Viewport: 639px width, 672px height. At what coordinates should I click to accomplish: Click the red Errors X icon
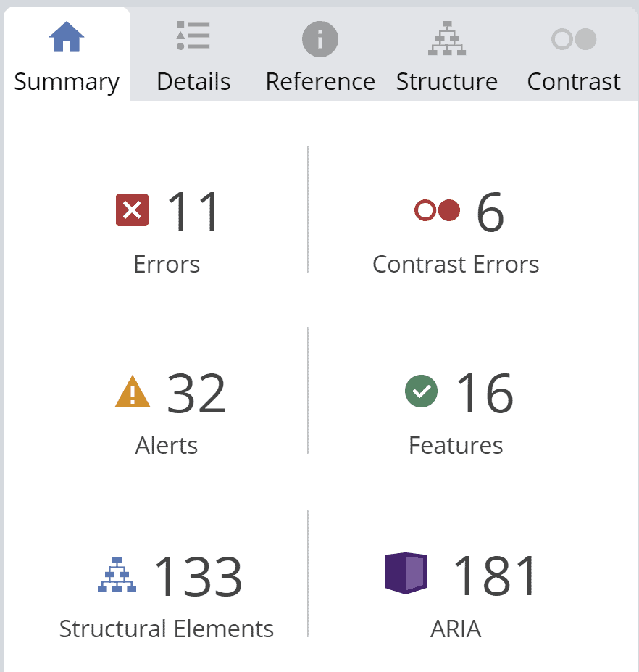pyautogui.click(x=132, y=210)
